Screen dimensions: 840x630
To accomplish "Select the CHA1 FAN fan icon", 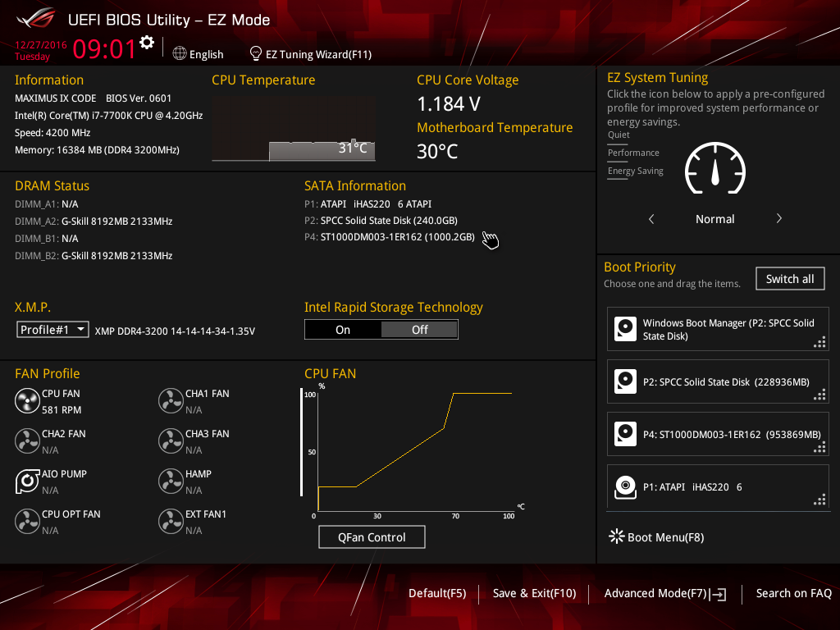I will tap(171, 401).
